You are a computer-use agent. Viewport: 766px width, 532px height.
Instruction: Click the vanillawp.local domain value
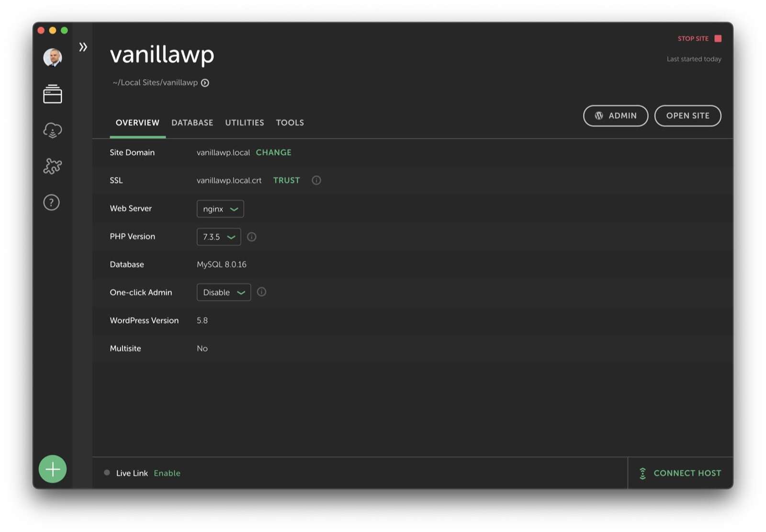[x=223, y=152]
